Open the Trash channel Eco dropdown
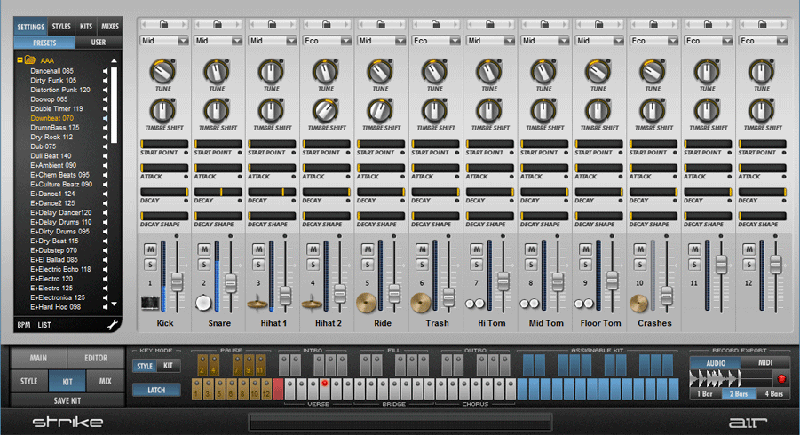Image resolution: width=800 pixels, height=435 pixels. coord(436,40)
